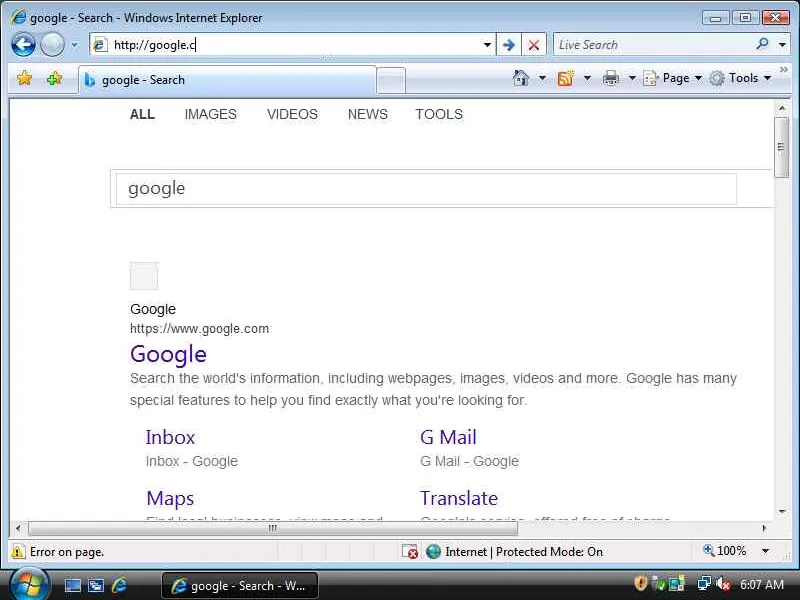The width and height of the screenshot is (800, 600).
Task: Launch Internet Explorer from Quick Launch
Action: [119, 586]
